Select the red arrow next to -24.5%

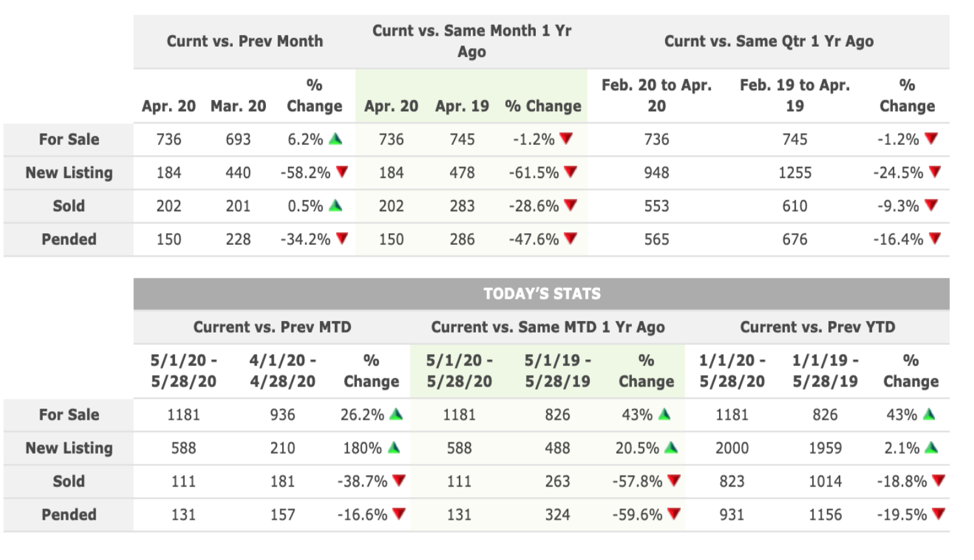click(x=935, y=172)
